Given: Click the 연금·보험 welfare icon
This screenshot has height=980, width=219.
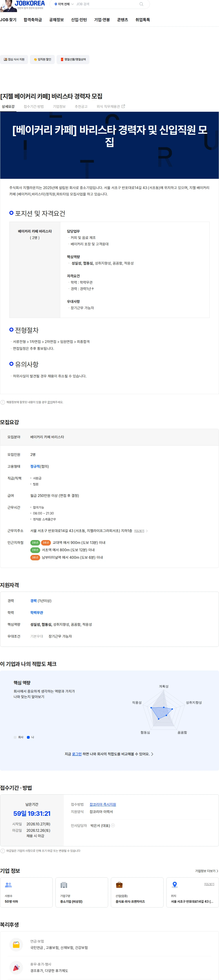Looking at the screenshot, I should (16, 944).
